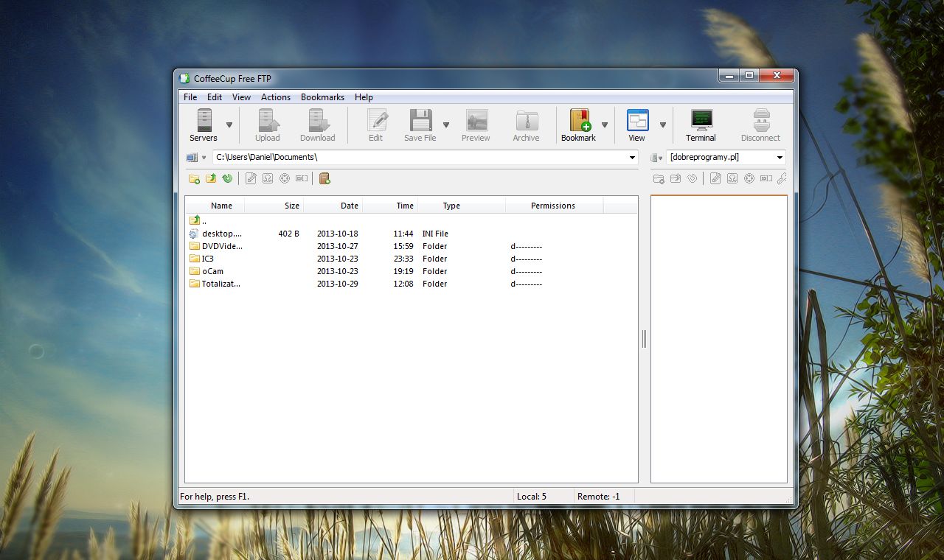Image resolution: width=944 pixels, height=560 pixels.
Task: Go up one folder in the local pane toolbar
Action: 211,178
